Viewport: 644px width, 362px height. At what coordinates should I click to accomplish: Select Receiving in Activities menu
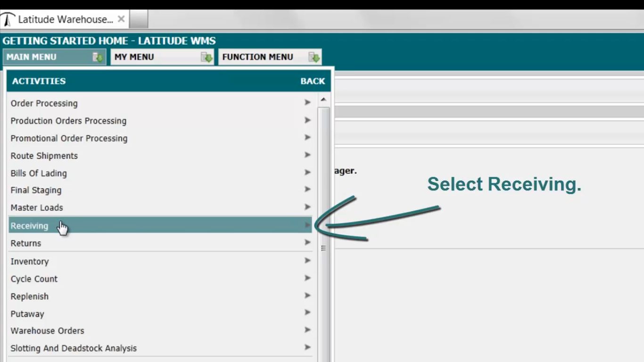click(160, 225)
